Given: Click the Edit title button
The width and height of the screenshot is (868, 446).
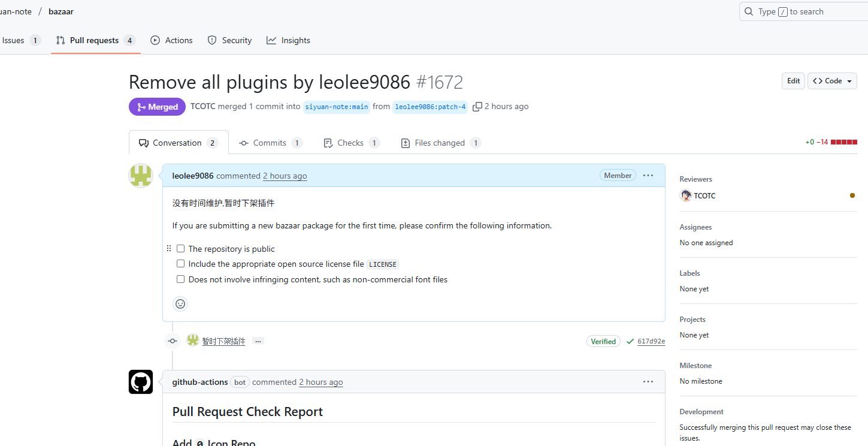Looking at the screenshot, I should 793,81.
